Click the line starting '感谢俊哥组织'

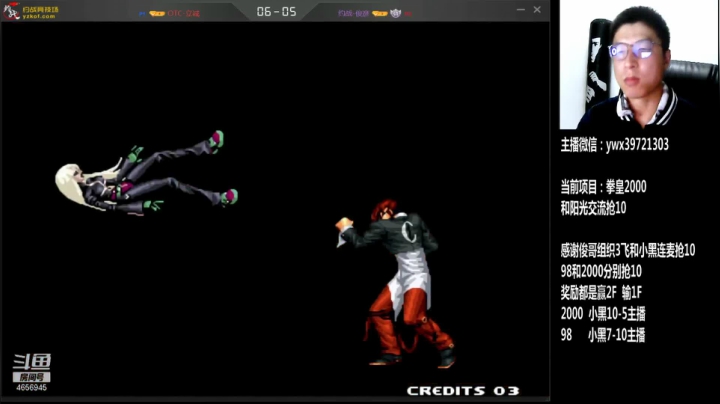coord(628,250)
